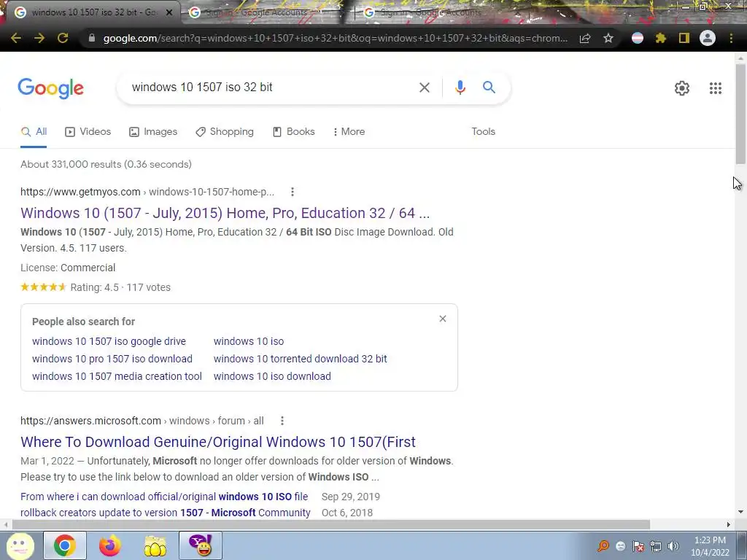Click the volume speaker tray icon
Viewport: 747px width, 560px height.
pos(673,546)
